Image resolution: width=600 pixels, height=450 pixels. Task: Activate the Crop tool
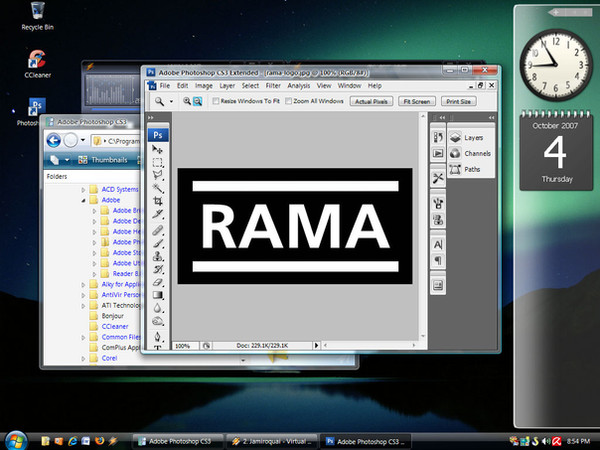158,201
